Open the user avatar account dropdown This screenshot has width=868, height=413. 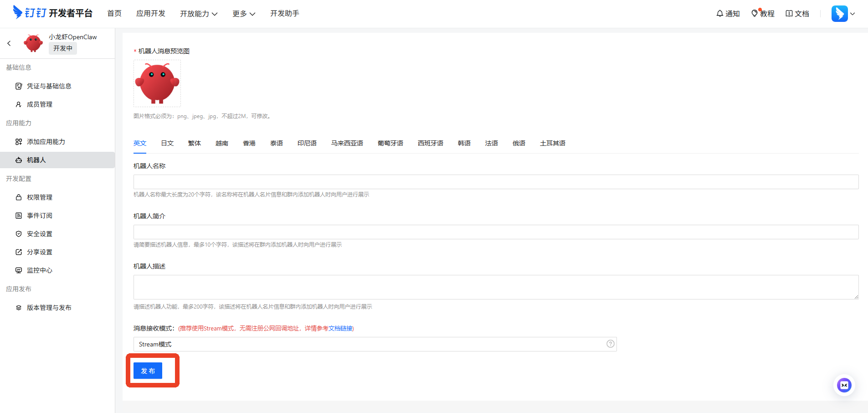tap(843, 14)
